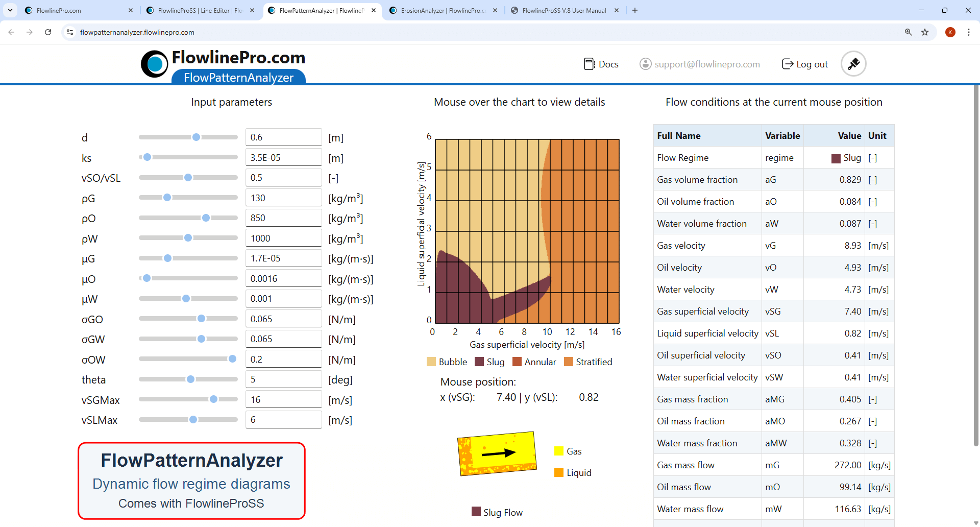980x527 pixels.
Task: Adjust the pipe diameter d slider
Action: (x=196, y=137)
